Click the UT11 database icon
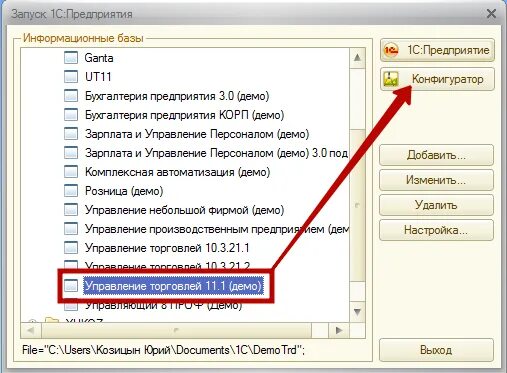The image size is (507, 373). [71, 77]
